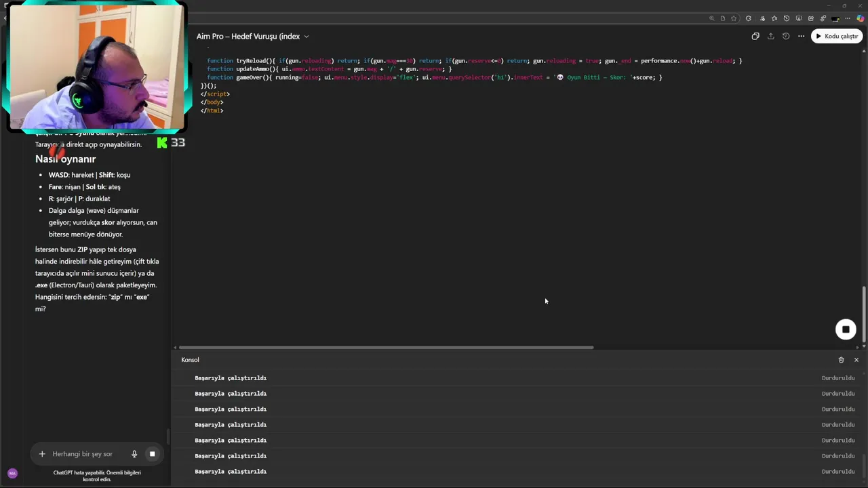Click the copy canvas code icon
This screenshot has height=488, width=868.
point(755,36)
